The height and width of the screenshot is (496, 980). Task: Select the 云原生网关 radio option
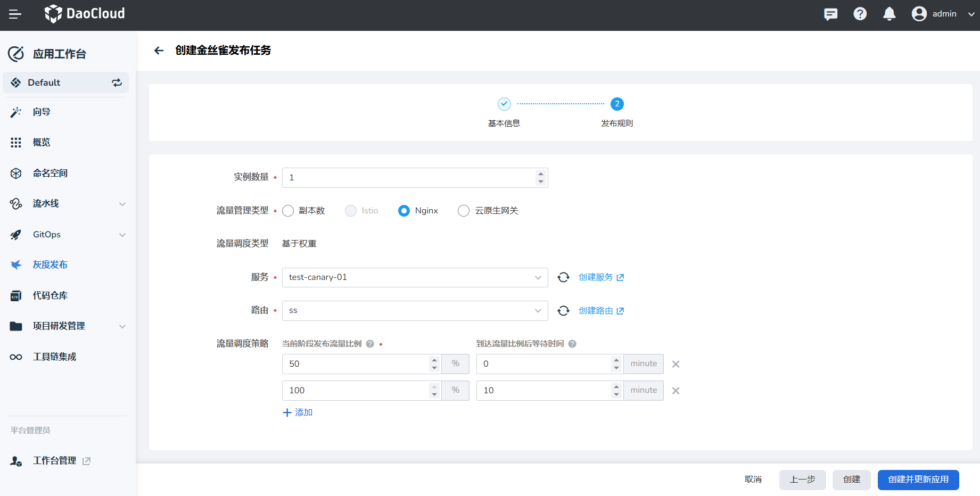coord(464,211)
